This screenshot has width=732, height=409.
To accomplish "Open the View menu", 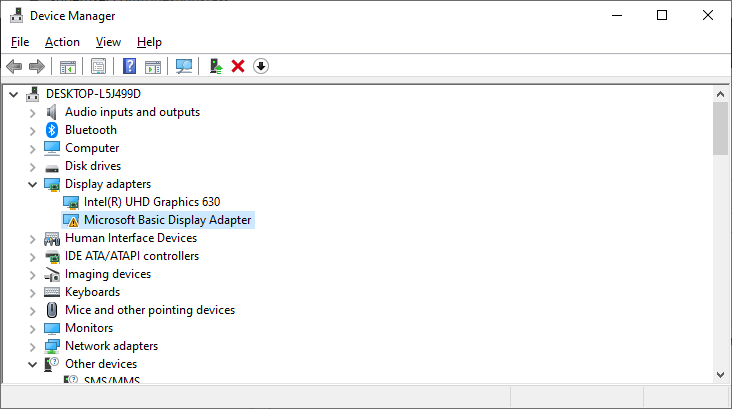I will coord(108,42).
